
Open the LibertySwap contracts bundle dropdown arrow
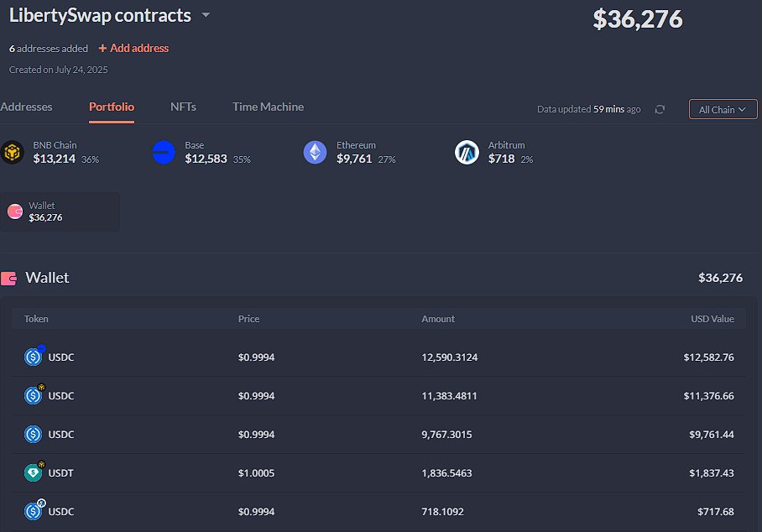click(206, 15)
